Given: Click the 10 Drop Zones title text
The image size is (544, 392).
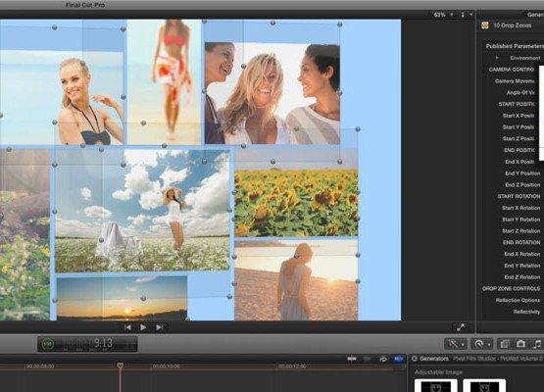Looking at the screenshot, I should 512,25.
